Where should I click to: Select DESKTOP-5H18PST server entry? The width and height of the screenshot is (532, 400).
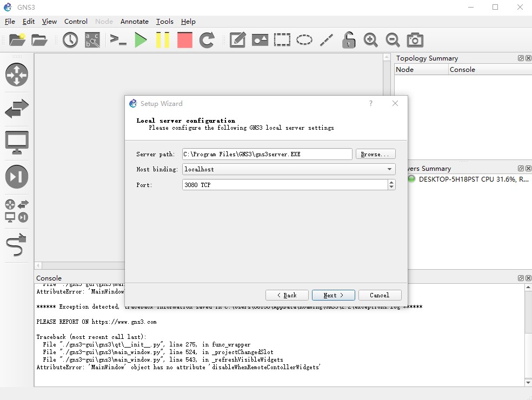click(x=470, y=179)
